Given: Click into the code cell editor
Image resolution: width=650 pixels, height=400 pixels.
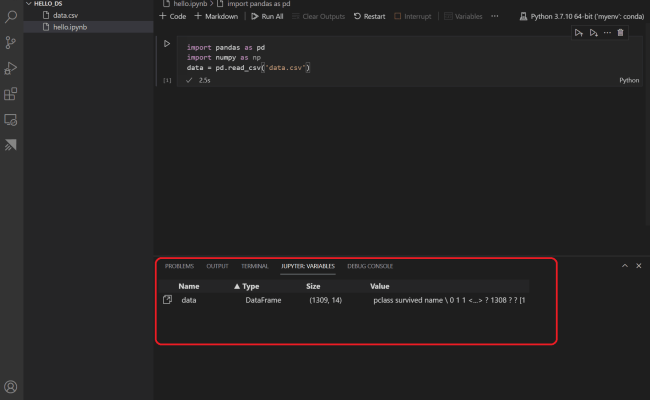Looking at the screenshot, I should coord(408,58).
